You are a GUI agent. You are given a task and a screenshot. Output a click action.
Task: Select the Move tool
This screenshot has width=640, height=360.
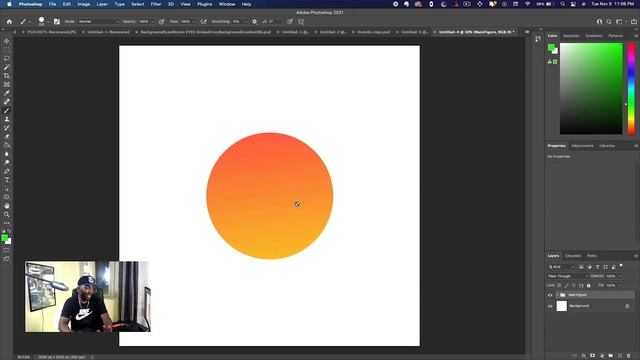(x=7, y=41)
